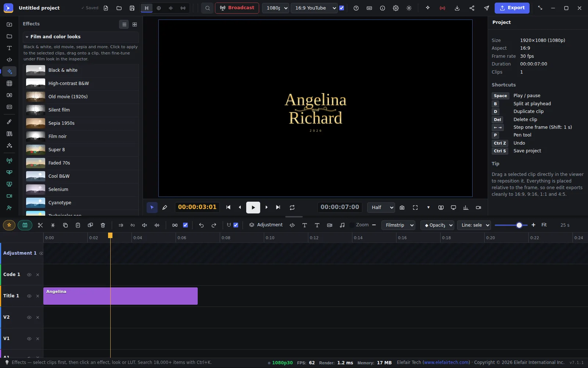Toggle the checkbox next to 16:9 YouTube

click(x=342, y=8)
